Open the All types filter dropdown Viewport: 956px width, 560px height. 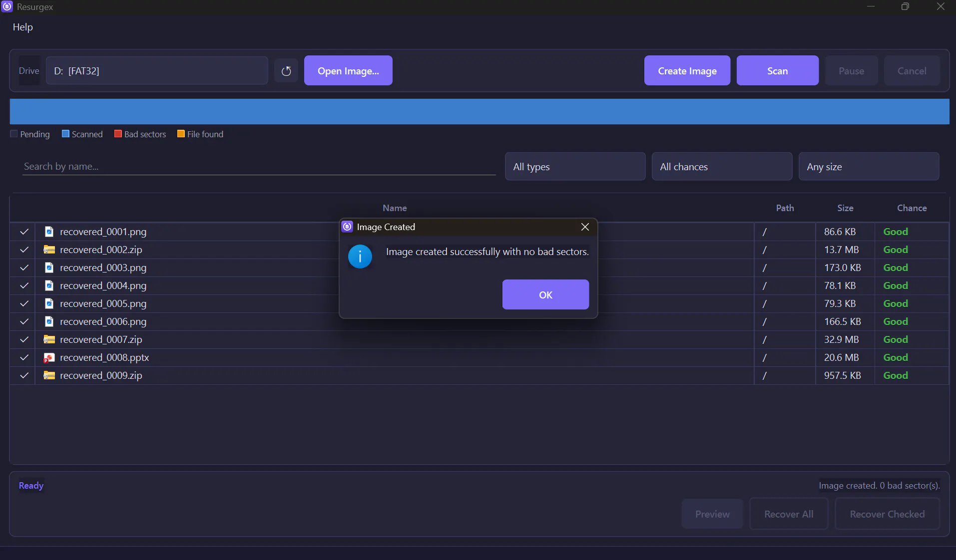pos(575,167)
